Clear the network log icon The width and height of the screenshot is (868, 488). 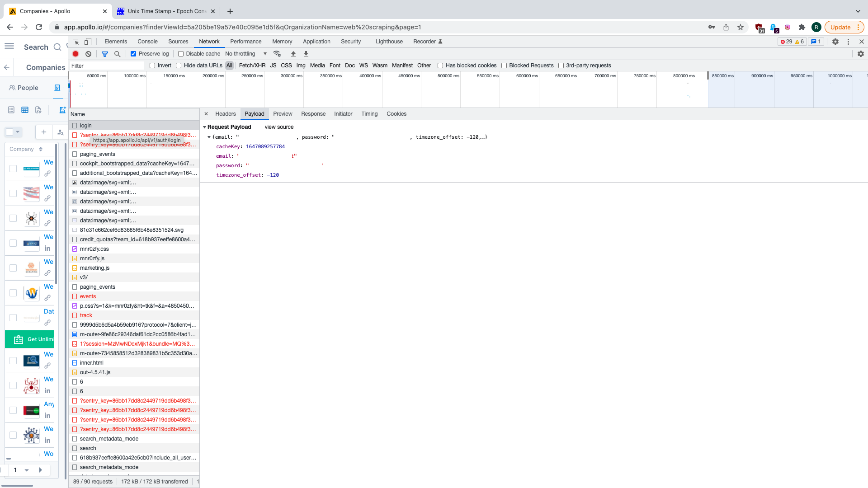(89, 54)
